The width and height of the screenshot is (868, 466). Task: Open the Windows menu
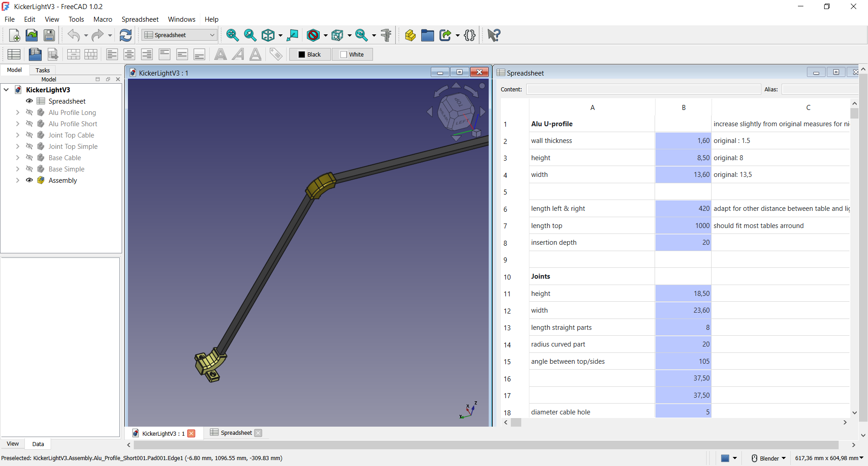coord(182,19)
